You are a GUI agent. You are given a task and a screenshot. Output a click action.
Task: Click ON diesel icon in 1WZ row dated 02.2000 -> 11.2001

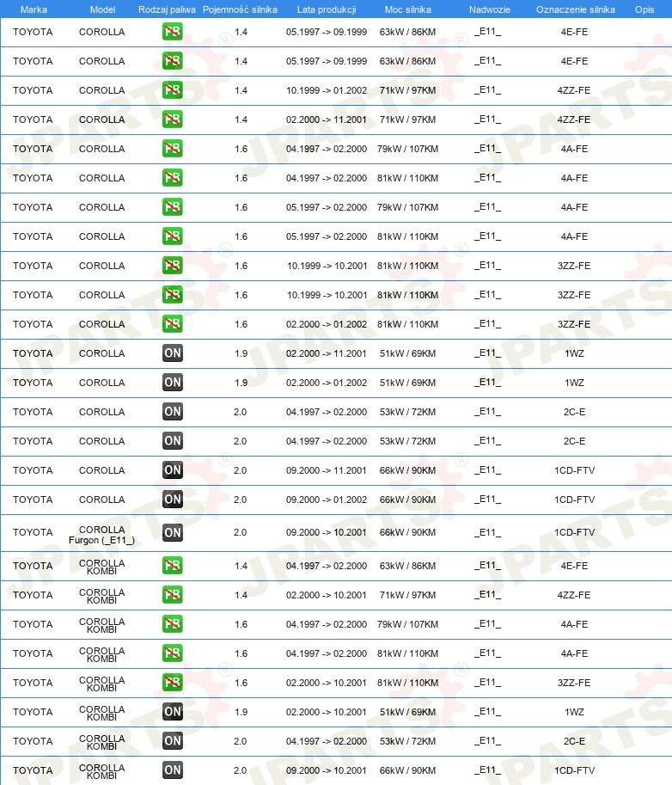[172, 353]
